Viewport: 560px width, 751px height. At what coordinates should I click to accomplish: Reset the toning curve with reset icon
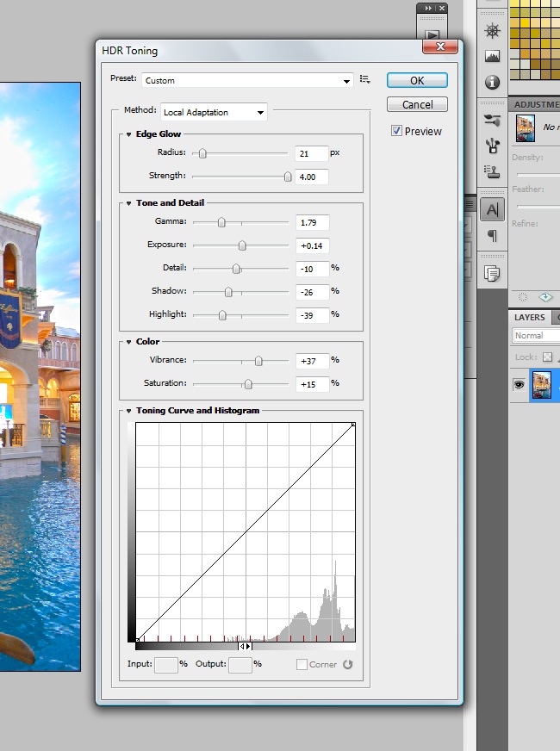click(x=348, y=665)
